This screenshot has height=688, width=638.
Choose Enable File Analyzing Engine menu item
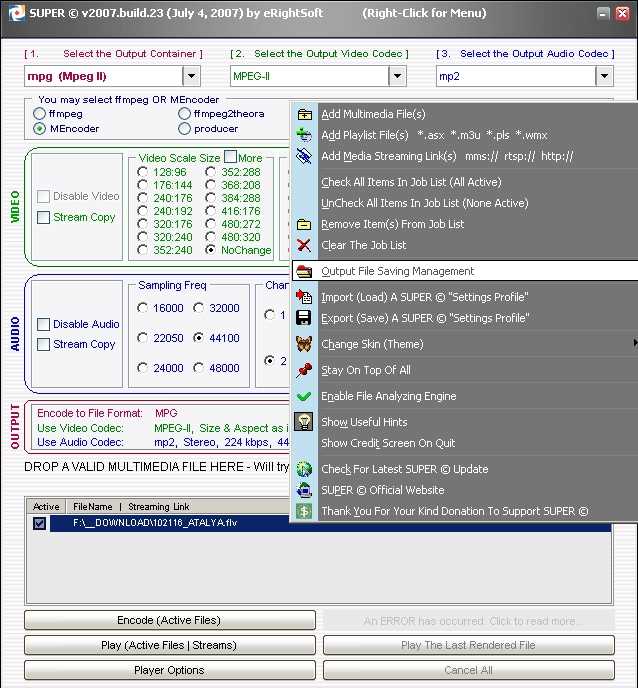tap(388, 396)
